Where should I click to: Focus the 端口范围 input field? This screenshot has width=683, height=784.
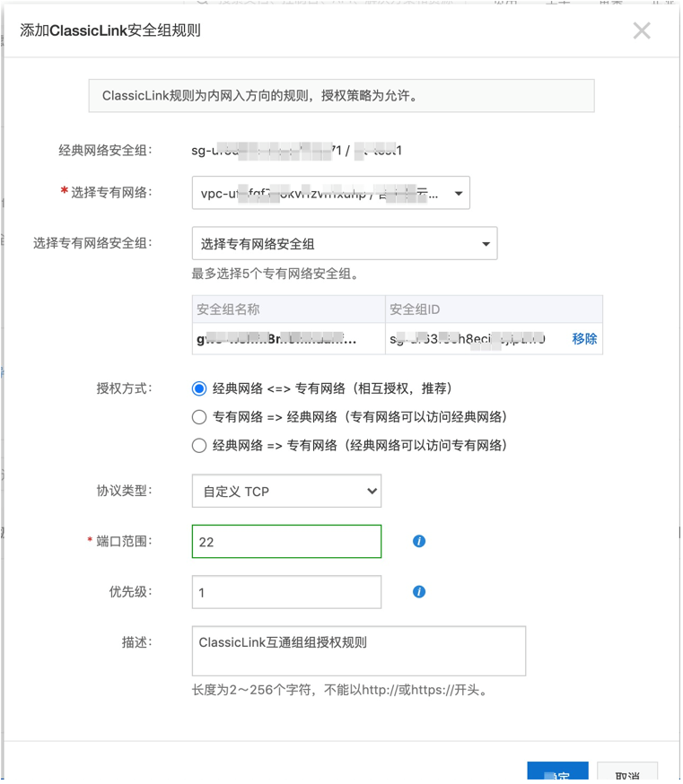(x=286, y=542)
